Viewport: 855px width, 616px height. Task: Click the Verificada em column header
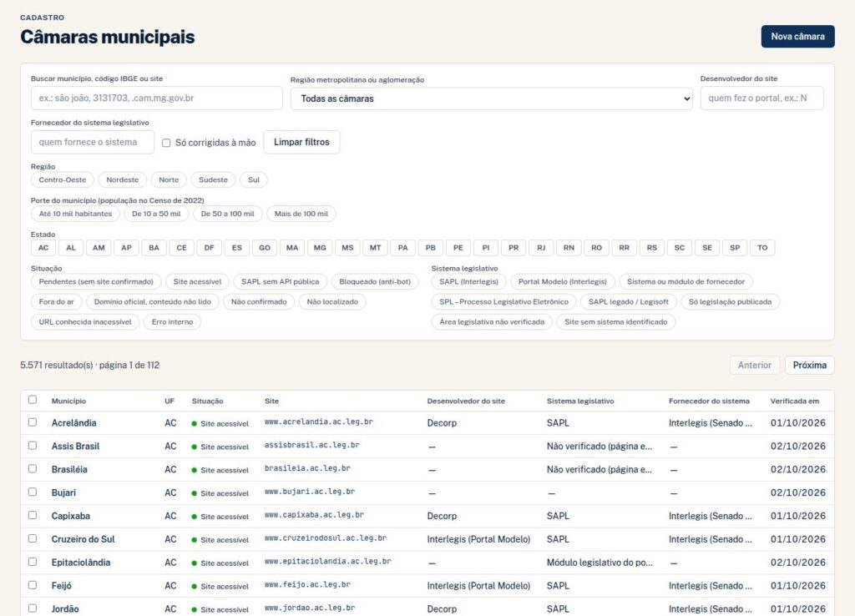(795, 401)
